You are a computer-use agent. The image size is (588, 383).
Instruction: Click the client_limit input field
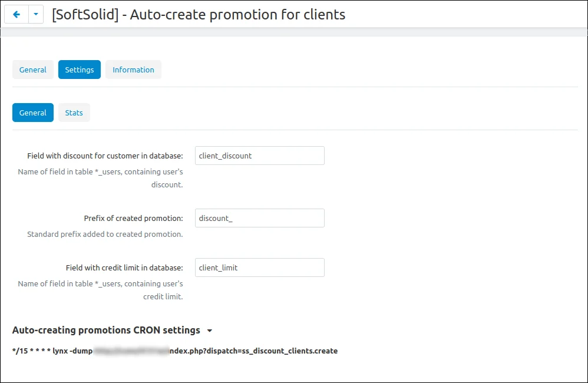(259, 268)
